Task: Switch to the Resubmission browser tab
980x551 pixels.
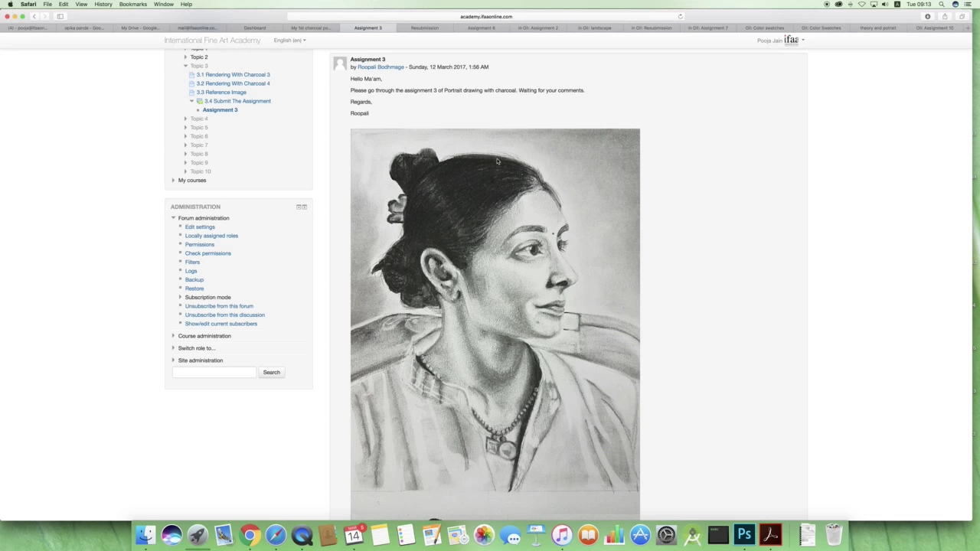Action: 424,28
